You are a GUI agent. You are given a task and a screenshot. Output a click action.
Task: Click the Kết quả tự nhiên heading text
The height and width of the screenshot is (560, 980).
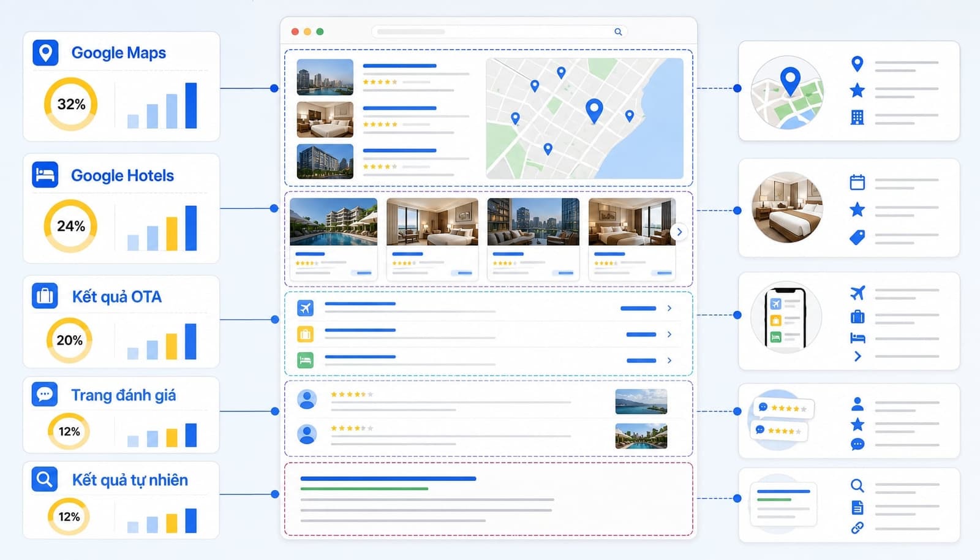pos(130,480)
